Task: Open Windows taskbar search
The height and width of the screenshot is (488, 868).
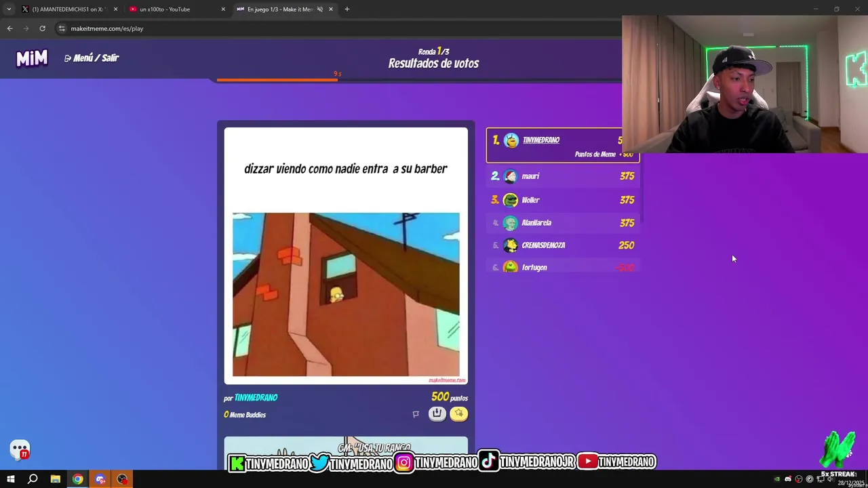Action: (x=33, y=479)
